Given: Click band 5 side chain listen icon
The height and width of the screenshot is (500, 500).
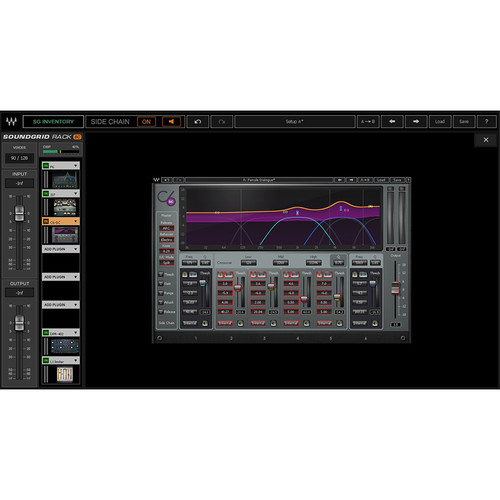Looking at the screenshot, I should click(x=339, y=323).
